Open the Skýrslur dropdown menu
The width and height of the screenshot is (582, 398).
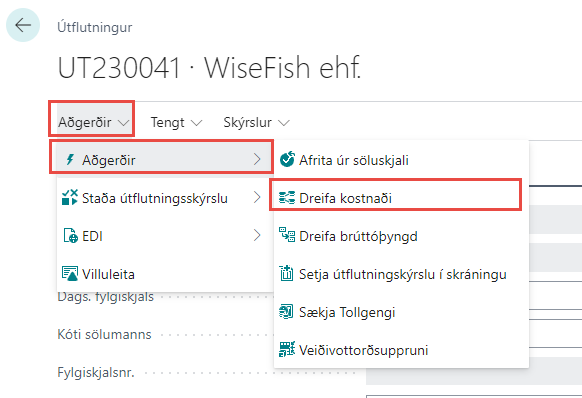(256, 122)
